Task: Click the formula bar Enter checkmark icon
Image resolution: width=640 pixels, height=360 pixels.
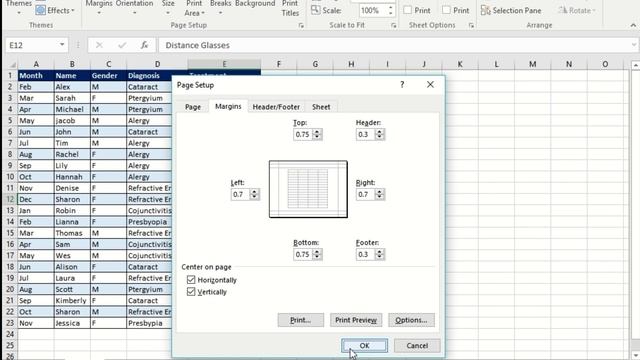Action: coord(122,45)
